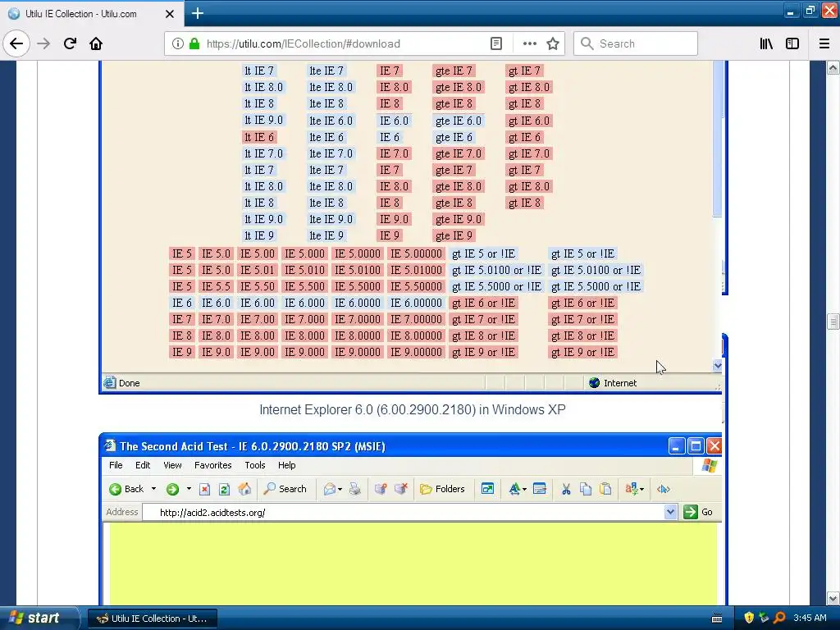
Task: Click the page scrollbar down arrow
Action: click(x=833, y=598)
